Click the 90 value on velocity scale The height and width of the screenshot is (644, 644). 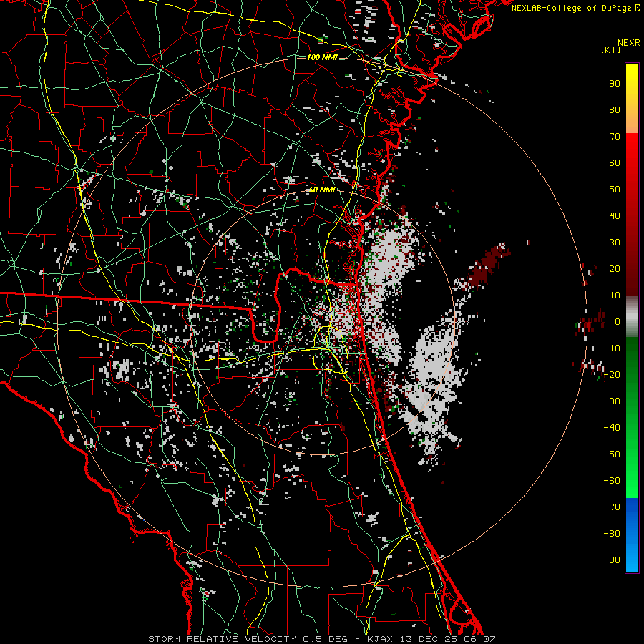coord(615,84)
